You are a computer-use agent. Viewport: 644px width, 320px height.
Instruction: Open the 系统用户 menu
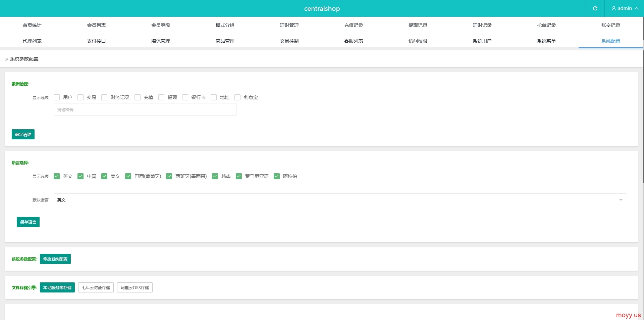click(482, 41)
